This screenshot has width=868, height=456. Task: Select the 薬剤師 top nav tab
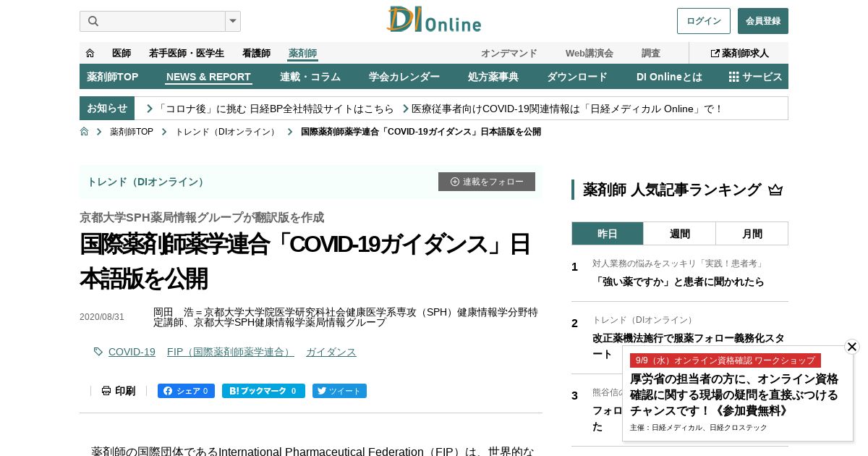(302, 53)
